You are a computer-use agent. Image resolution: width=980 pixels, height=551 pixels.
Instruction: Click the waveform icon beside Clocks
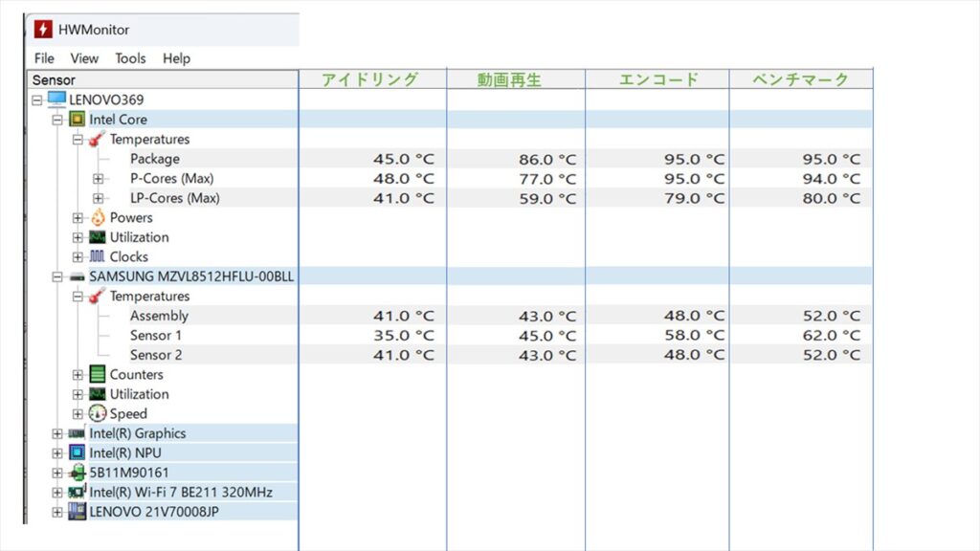tap(97, 256)
